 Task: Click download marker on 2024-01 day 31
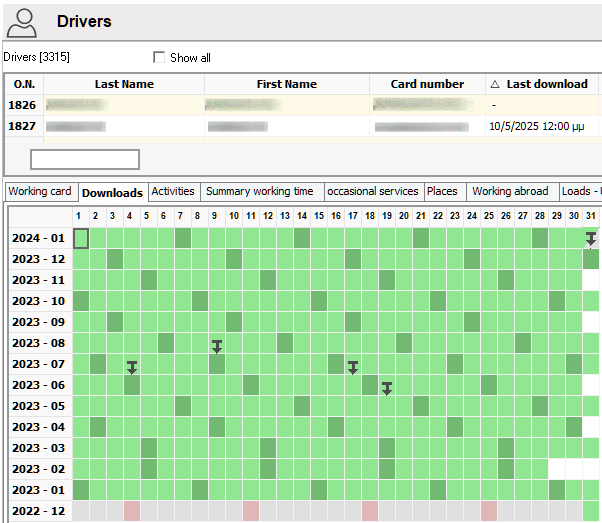pos(591,238)
